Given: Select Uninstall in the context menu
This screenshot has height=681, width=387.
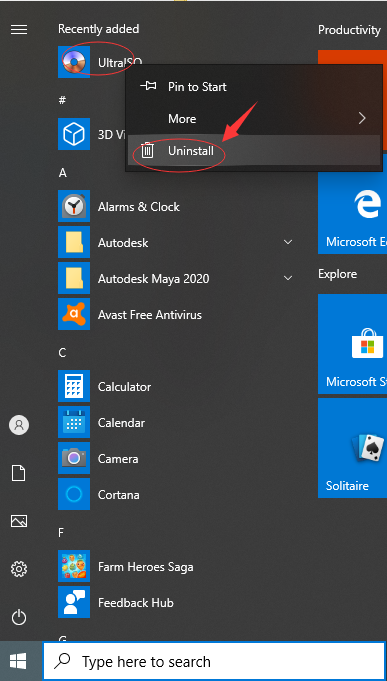Looking at the screenshot, I should tap(254, 151).
